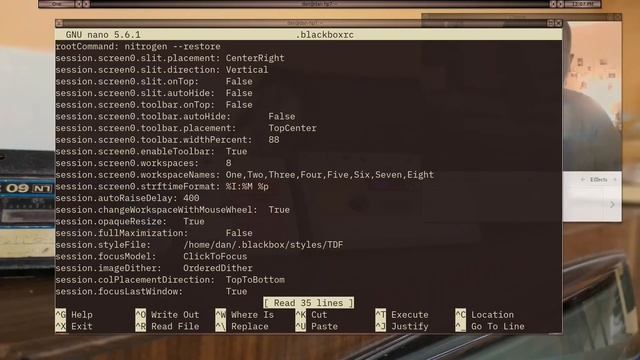Viewport: 640px width, 360px height.
Task: Click the toolbar.autoHide False line
Action: tap(175, 116)
